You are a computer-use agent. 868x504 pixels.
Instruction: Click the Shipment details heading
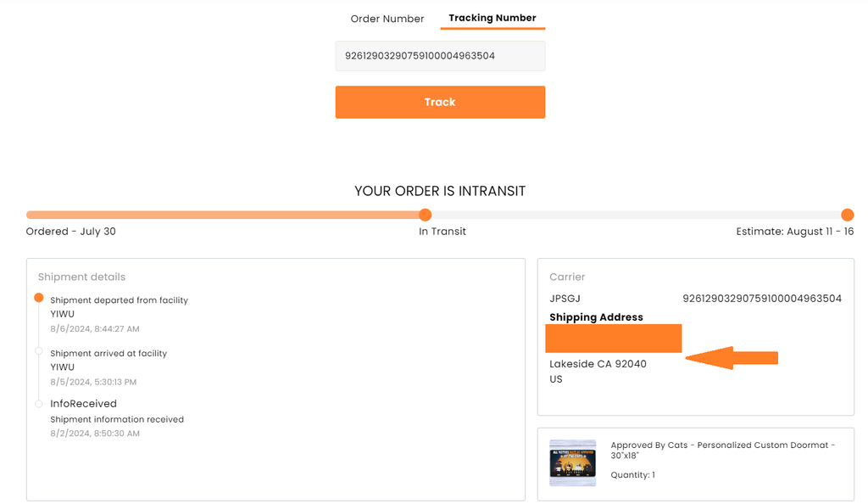point(81,277)
